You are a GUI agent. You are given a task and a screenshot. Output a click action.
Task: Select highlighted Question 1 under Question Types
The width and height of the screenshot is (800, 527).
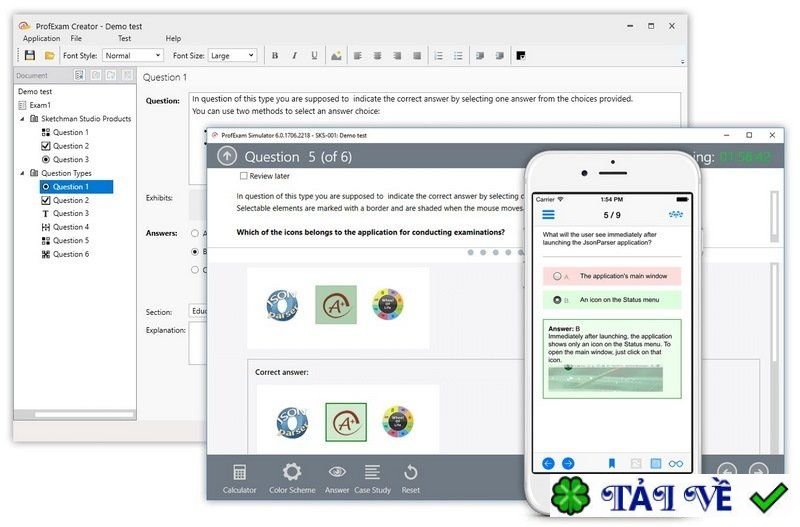pyautogui.click(x=77, y=187)
